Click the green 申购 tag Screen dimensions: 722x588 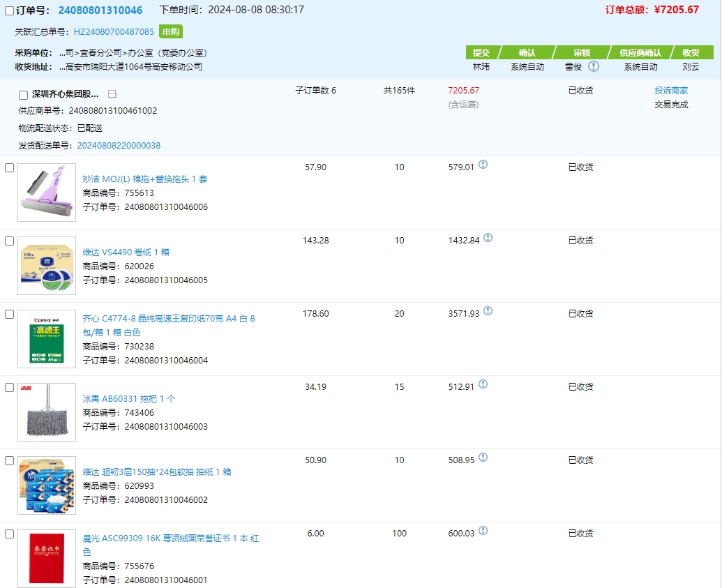pyautogui.click(x=171, y=31)
